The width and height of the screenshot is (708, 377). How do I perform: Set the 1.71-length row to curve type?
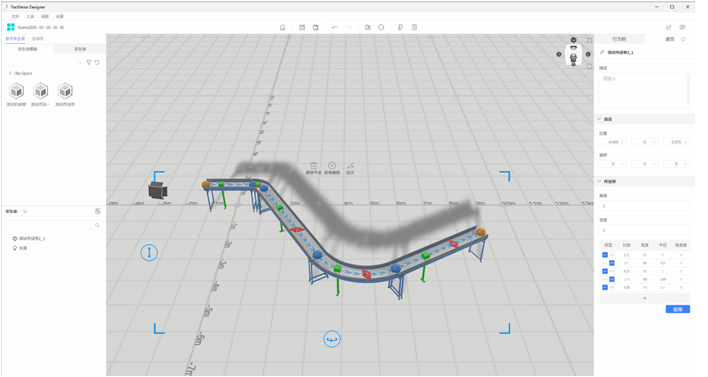pos(612,255)
